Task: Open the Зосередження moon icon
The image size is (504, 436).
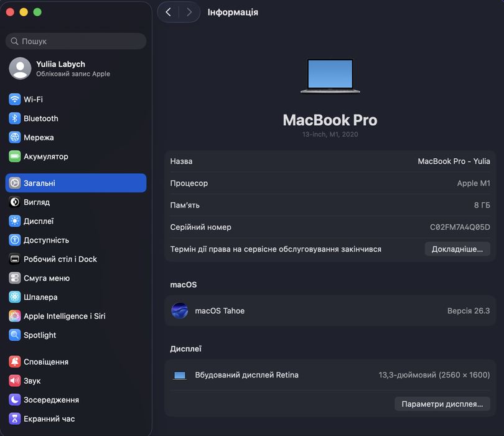Action: [14, 400]
